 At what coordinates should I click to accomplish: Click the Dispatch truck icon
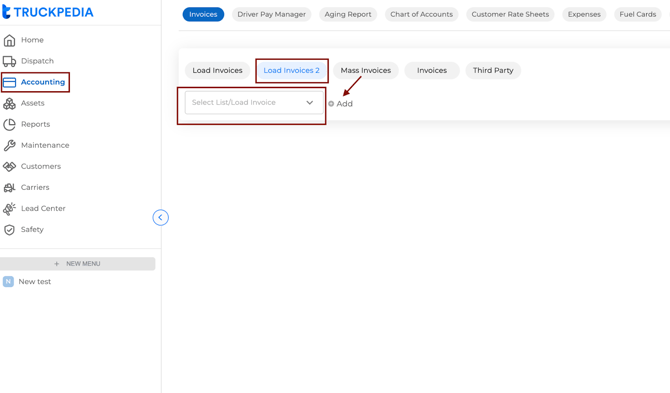pyautogui.click(x=9, y=61)
